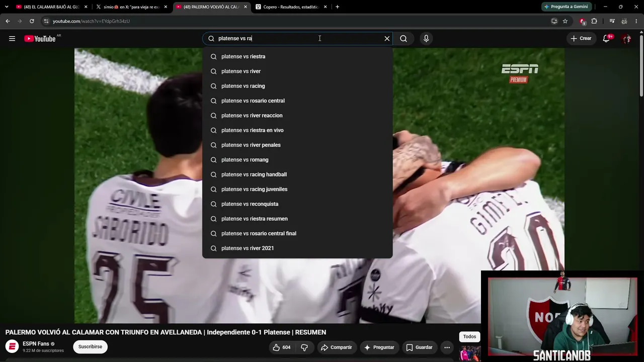This screenshot has height=362, width=644.
Task: Select suggestion "platense vs racing handball"
Action: click(x=297, y=174)
